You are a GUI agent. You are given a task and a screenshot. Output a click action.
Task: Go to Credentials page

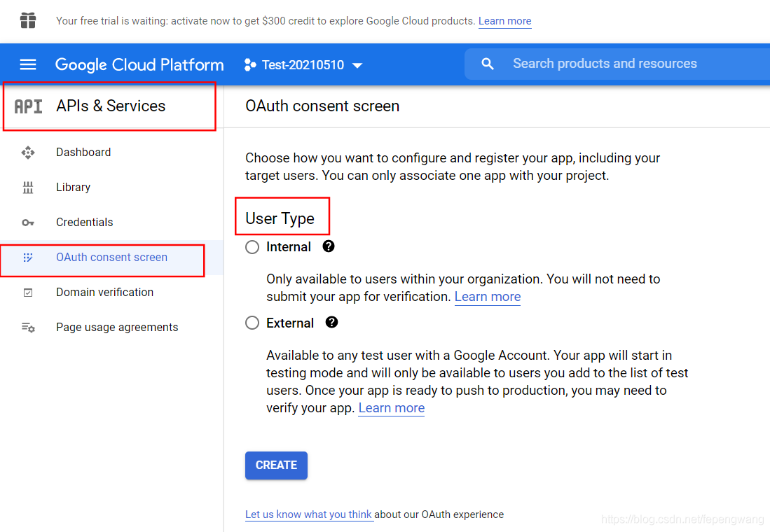[85, 223]
